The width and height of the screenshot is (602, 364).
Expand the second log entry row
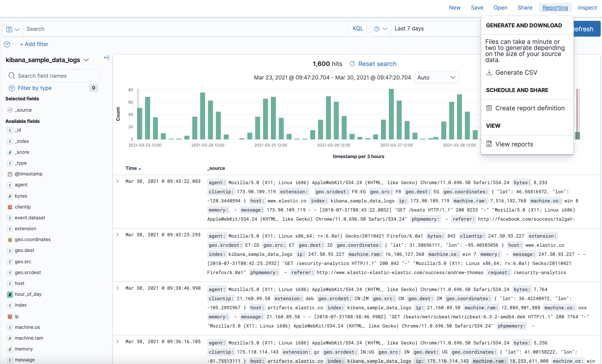tap(118, 235)
